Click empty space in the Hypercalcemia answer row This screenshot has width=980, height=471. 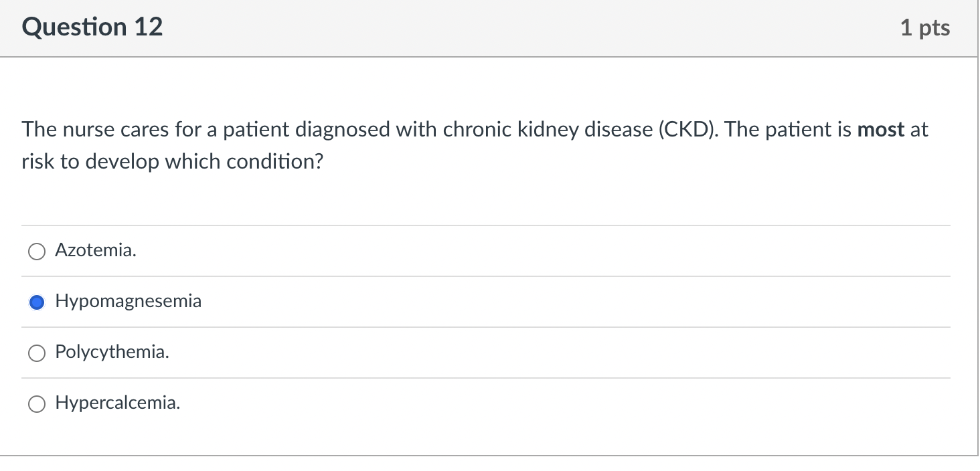click(x=536, y=404)
